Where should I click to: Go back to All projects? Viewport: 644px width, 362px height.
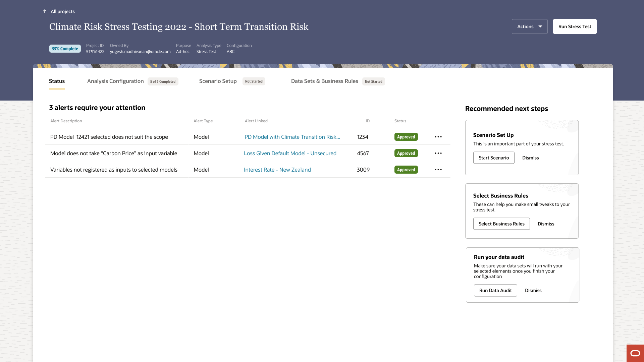63,11
